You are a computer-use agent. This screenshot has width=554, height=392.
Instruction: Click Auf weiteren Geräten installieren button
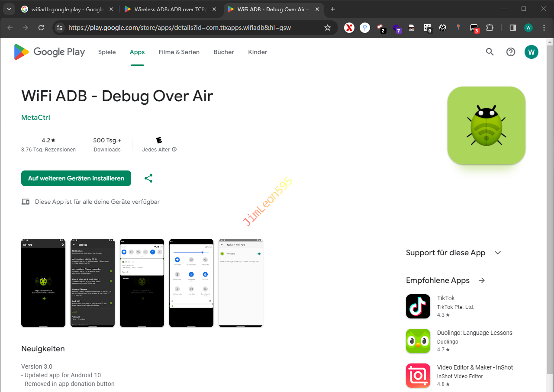tap(76, 178)
